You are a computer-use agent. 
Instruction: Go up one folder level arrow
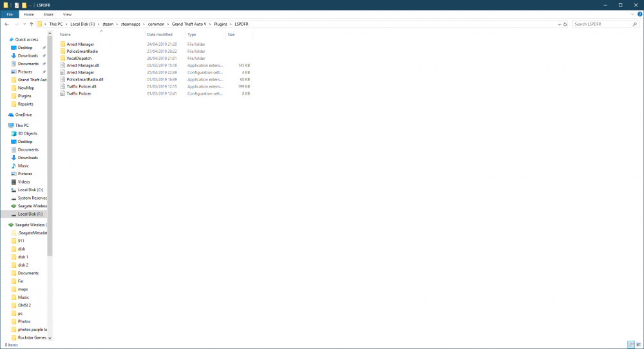tap(31, 24)
